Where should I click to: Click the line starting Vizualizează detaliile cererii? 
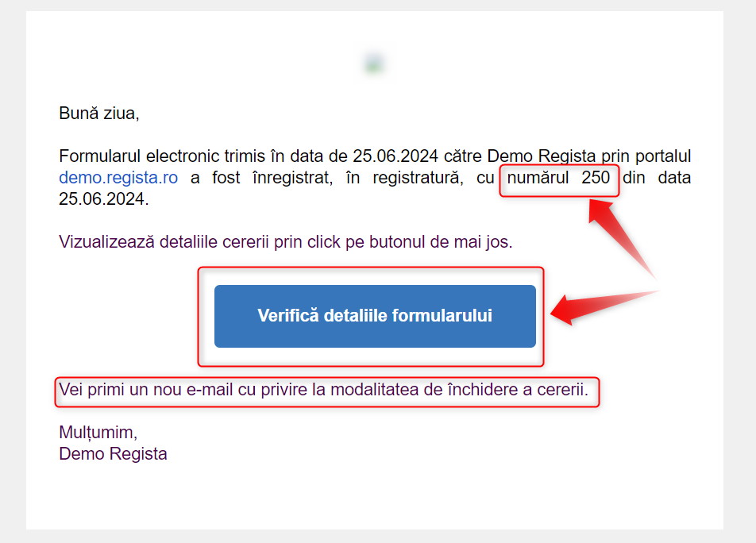click(285, 242)
